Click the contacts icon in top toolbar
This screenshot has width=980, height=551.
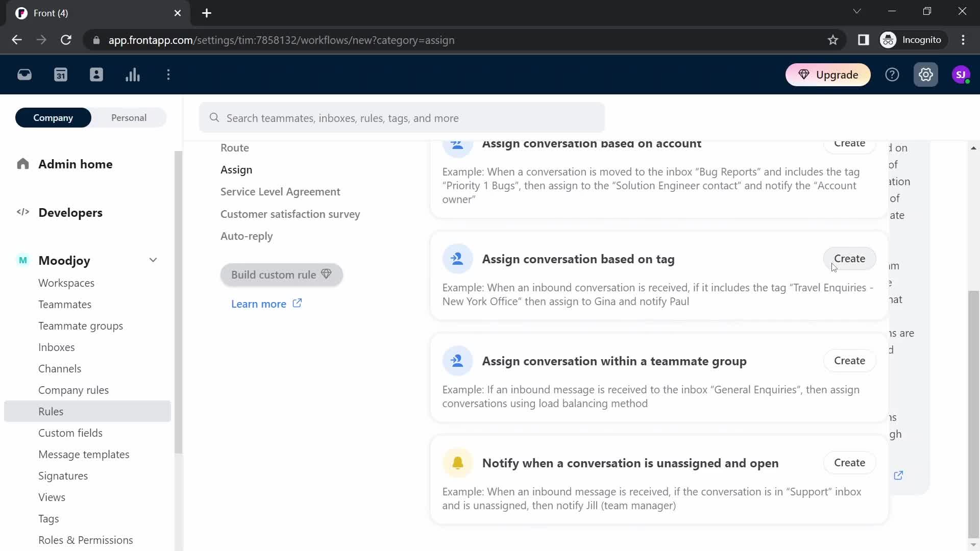(96, 74)
